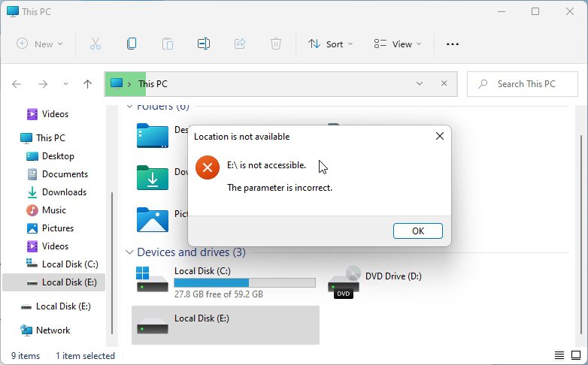The image size is (588, 365).
Task: Select Local Disk (C:) drive in main pane
Action: pyautogui.click(x=226, y=282)
